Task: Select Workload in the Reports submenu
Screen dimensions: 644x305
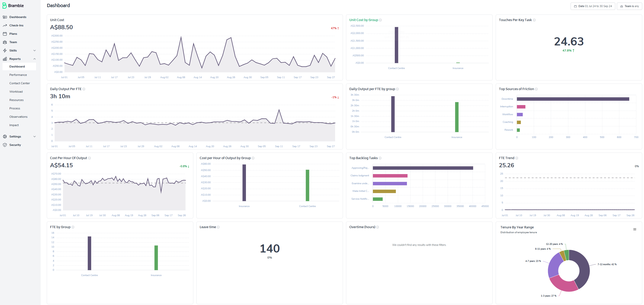Action: point(16,92)
